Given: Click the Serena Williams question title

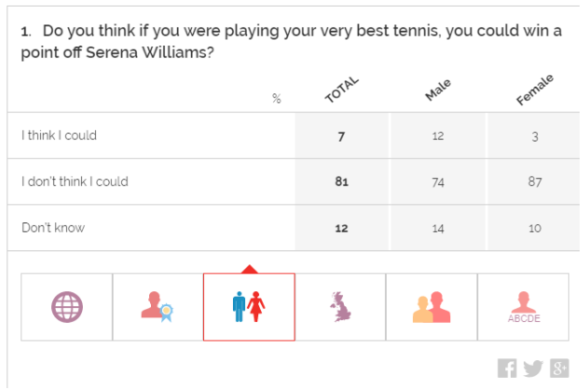Looking at the screenshot, I should click(x=292, y=41).
